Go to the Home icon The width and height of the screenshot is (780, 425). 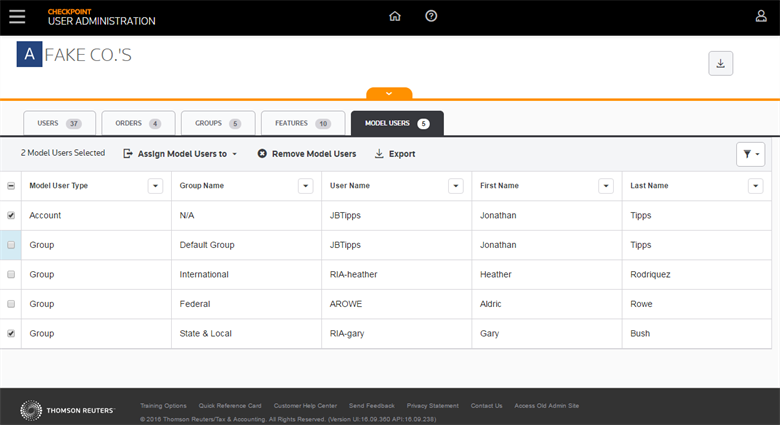395,16
